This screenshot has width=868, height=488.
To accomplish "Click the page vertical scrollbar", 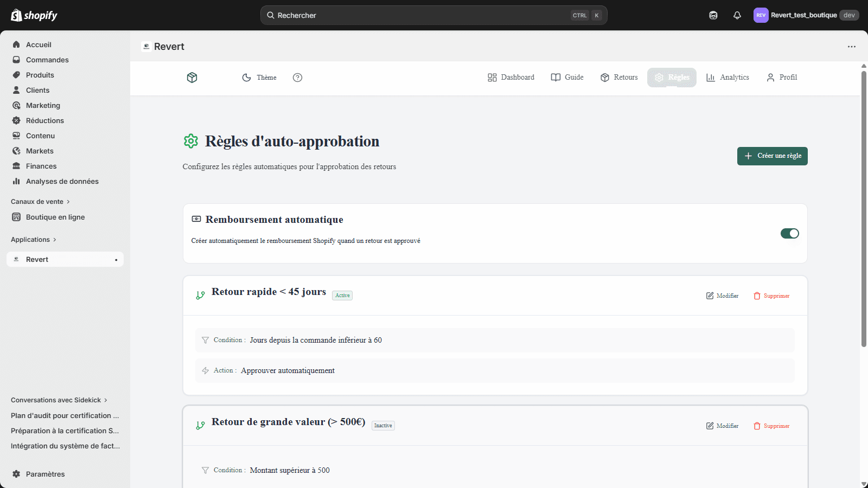I will point(864,209).
